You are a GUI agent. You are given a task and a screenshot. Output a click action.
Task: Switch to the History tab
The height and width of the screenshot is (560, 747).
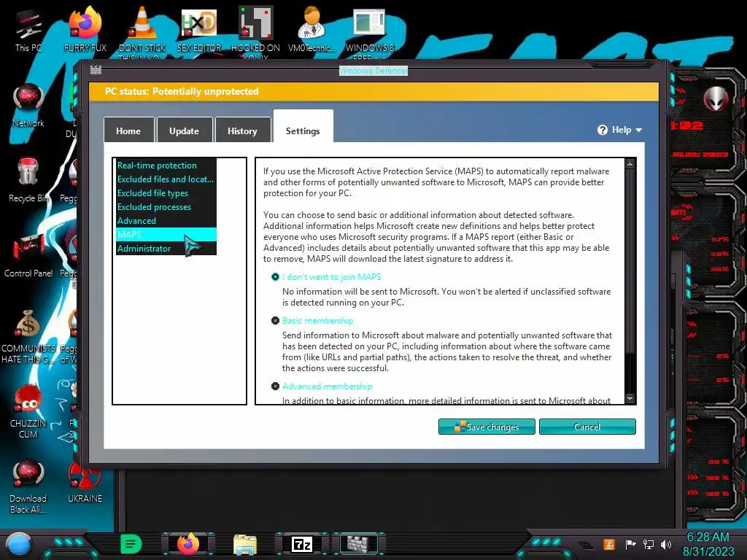[x=242, y=130]
